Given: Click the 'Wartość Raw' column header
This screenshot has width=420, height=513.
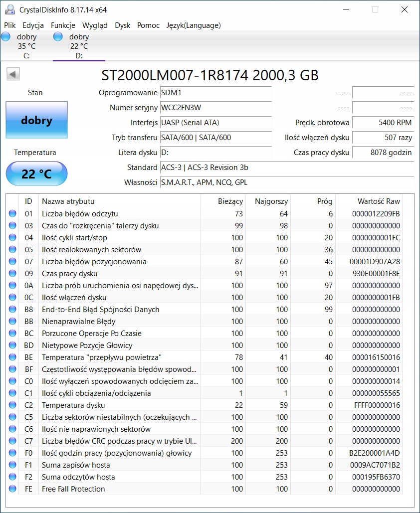Looking at the screenshot, I should click(378, 201).
